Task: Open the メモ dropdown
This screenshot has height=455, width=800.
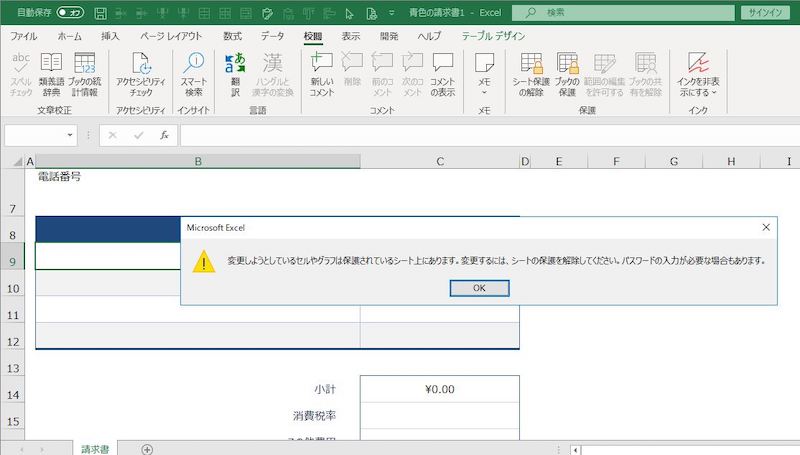Action: pos(484,74)
